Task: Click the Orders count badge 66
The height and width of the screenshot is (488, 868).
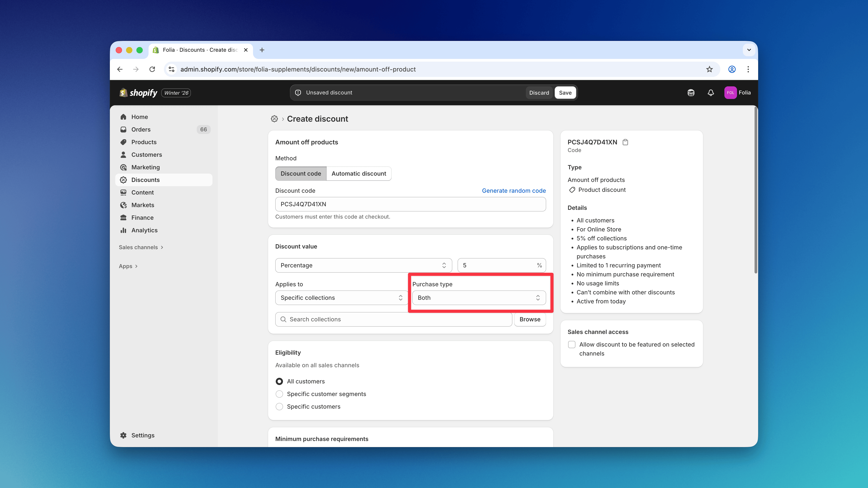Action: (203, 130)
